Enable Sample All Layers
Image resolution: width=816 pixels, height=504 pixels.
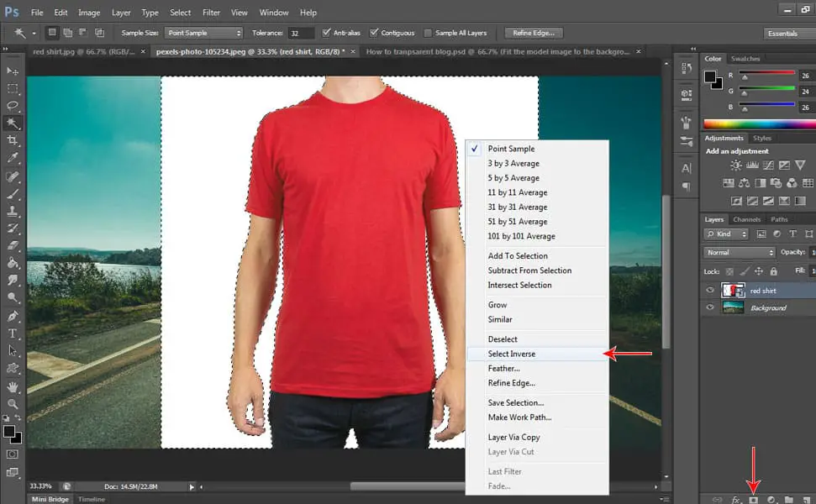427,33
